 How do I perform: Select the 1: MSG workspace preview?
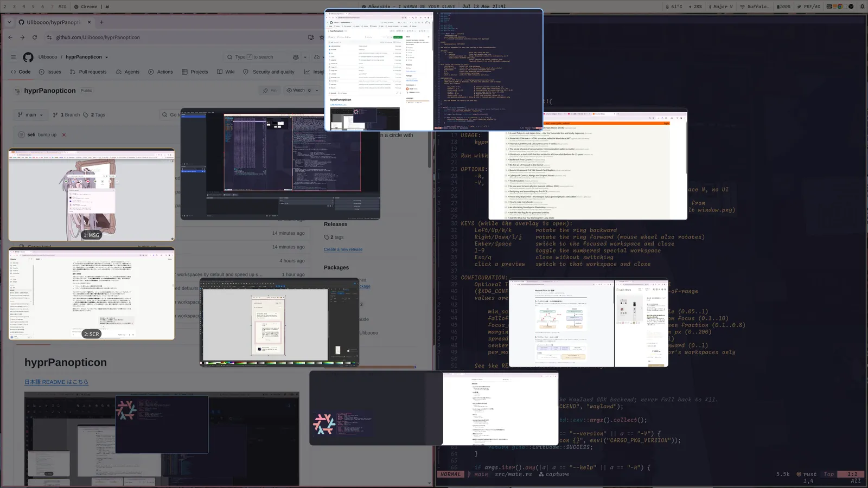pos(92,195)
